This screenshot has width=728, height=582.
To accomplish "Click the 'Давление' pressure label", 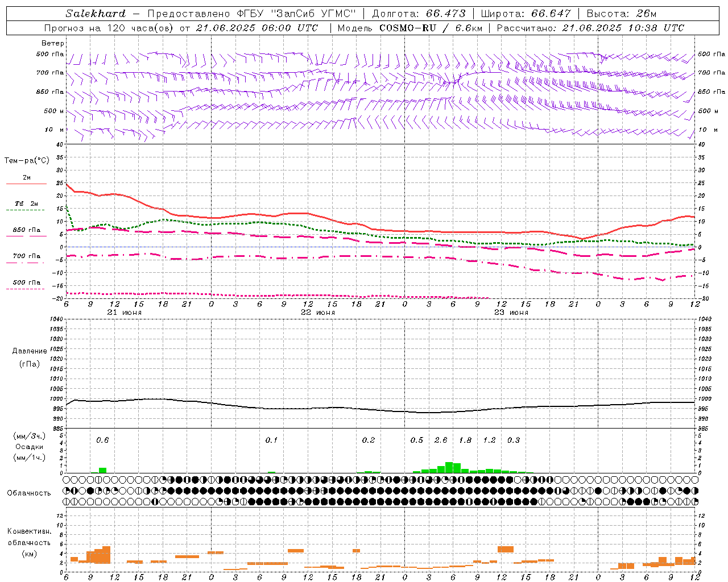I will 30,351.
